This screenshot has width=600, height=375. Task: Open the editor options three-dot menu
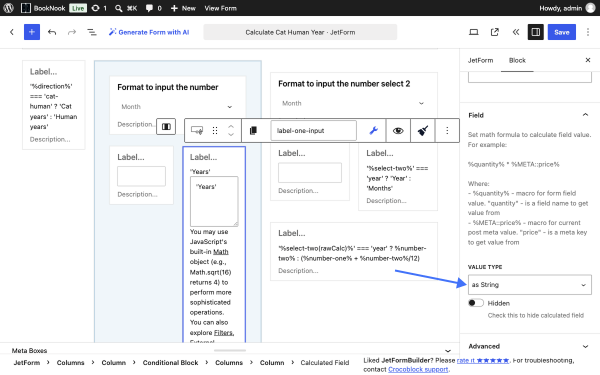coord(588,32)
